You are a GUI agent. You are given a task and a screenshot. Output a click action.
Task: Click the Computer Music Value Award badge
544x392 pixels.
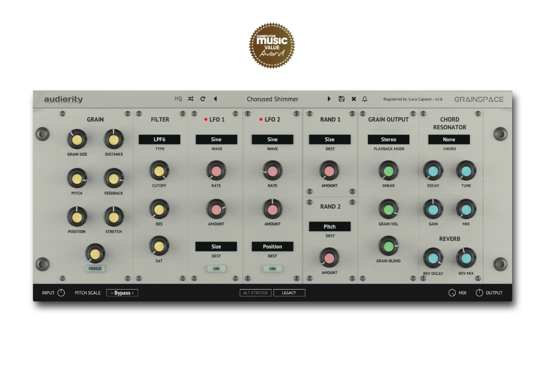tap(272, 46)
